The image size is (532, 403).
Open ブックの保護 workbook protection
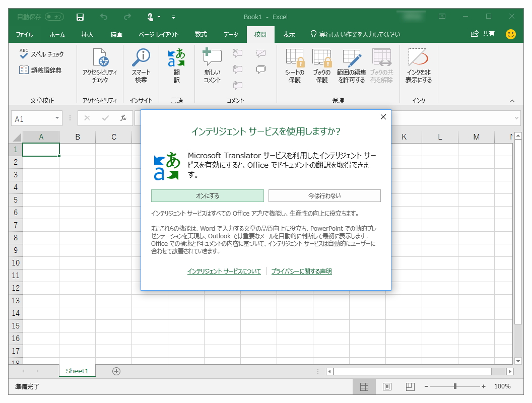(x=322, y=65)
